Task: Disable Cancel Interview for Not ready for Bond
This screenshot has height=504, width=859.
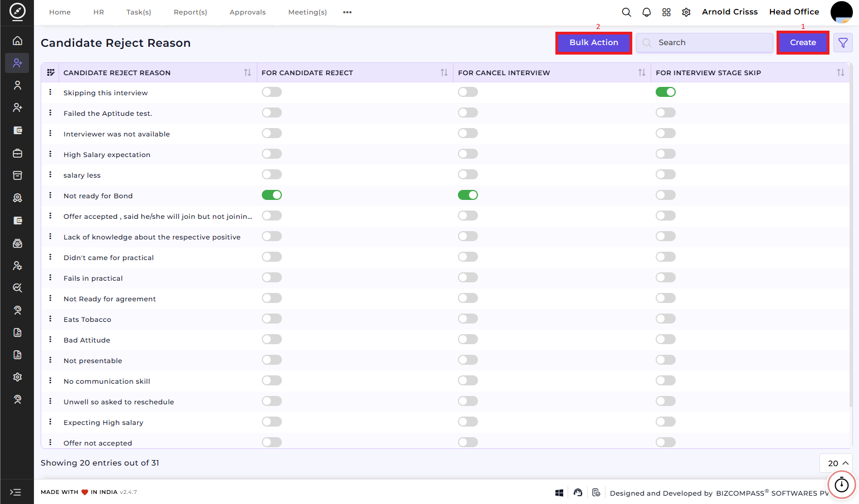Action: 468,195
